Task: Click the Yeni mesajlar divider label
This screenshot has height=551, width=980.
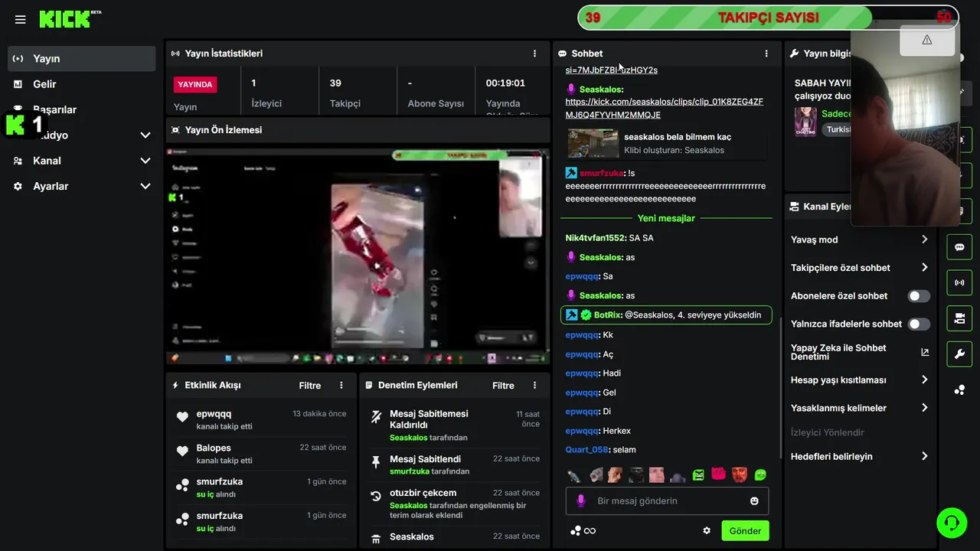Action: 666,218
